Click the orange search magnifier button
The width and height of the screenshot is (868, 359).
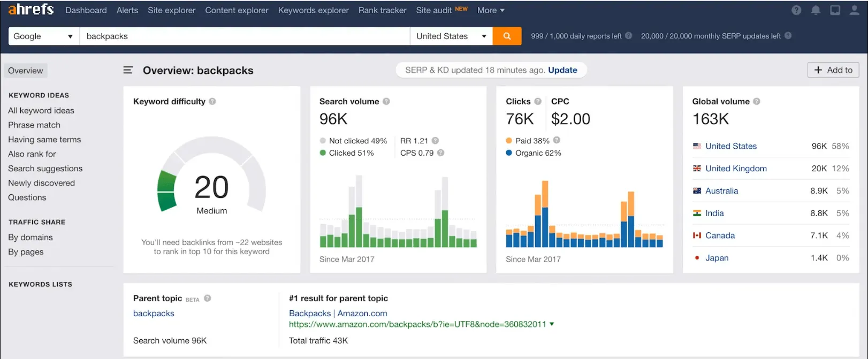(507, 36)
